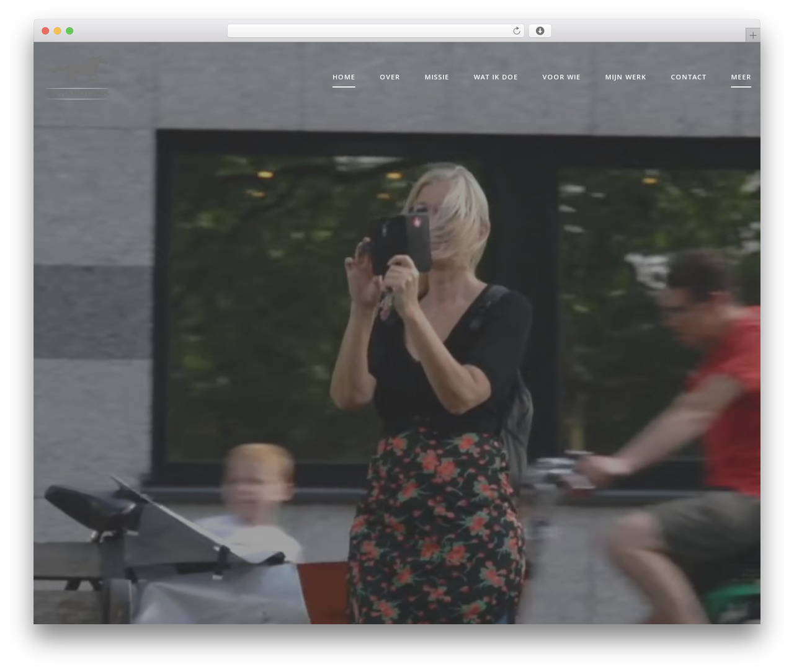Open a new tab with plus button

(752, 35)
